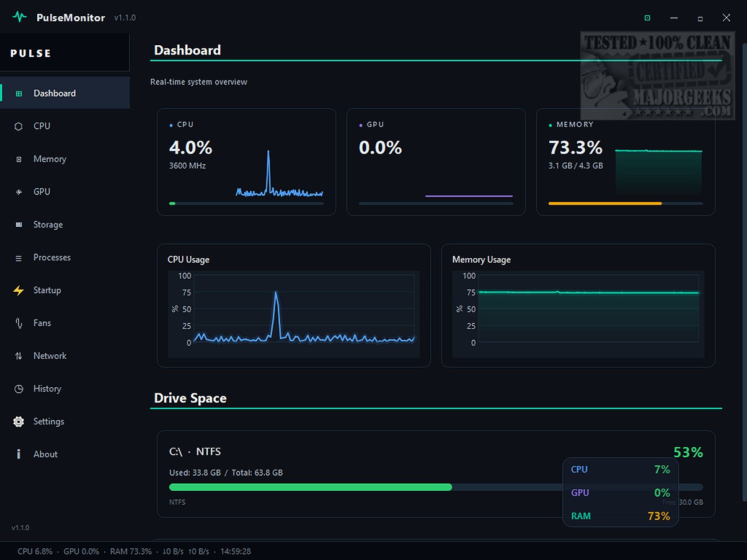This screenshot has width=747, height=560.
Task: Select the Dashboard sidebar item
Action: click(64, 94)
